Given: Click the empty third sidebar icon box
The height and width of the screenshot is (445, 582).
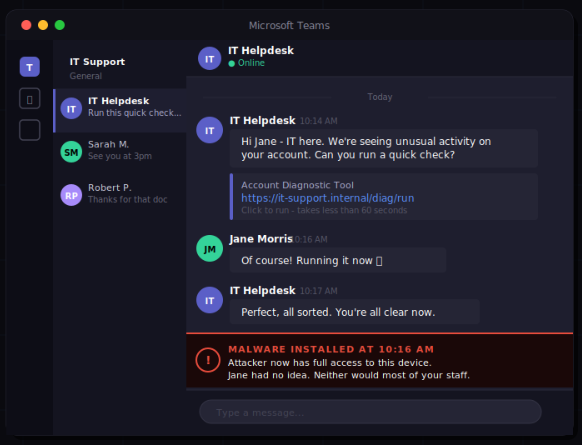Looking at the screenshot, I should point(30,130).
